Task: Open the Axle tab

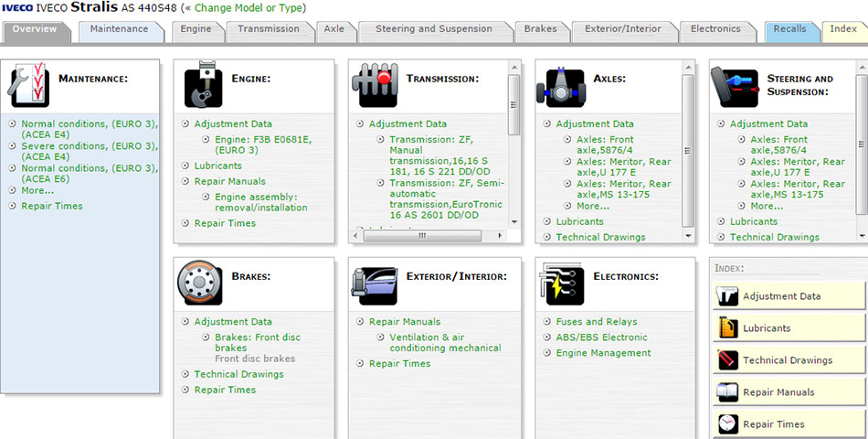Action: 336,31
